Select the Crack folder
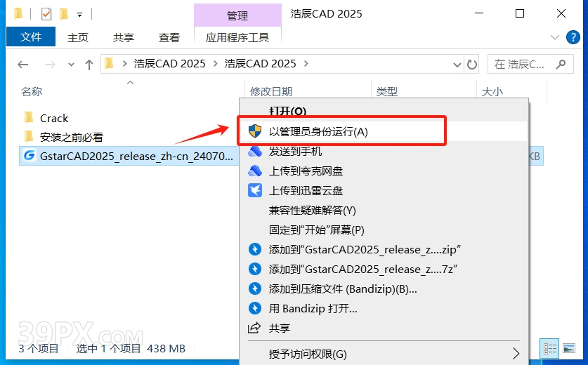The width and height of the screenshot is (588, 365). pyautogui.click(x=54, y=118)
